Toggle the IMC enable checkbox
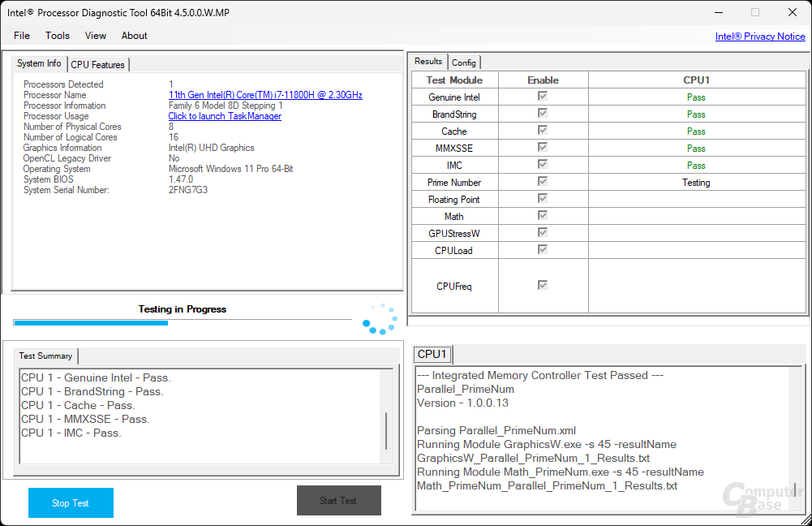The image size is (812, 526). [x=542, y=164]
